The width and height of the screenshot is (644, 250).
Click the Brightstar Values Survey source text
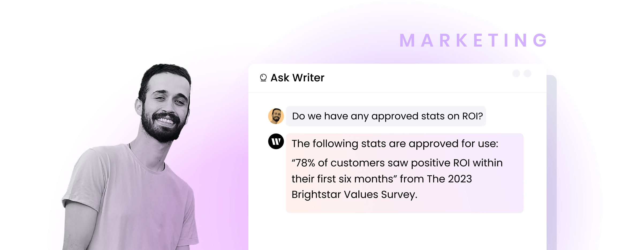(354, 195)
